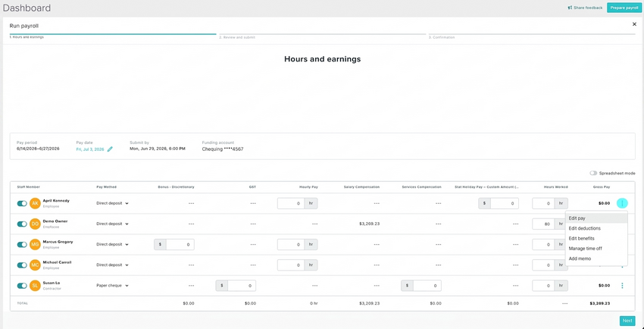Viewport: 644px width, 329px height.
Task: Select Add memo from the menu
Action: pos(596,258)
